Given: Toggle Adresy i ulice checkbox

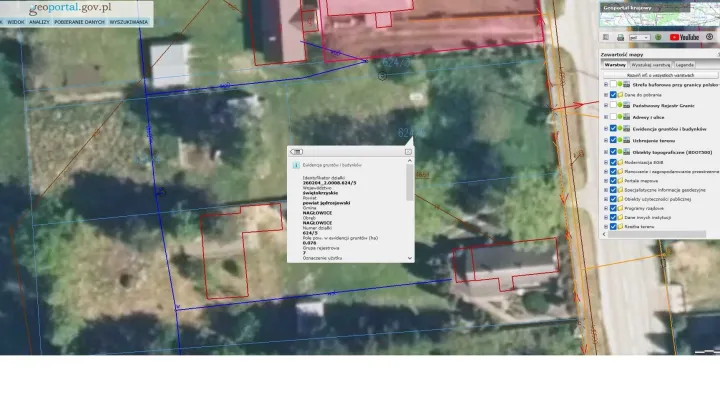Looking at the screenshot, I should pos(613,117).
